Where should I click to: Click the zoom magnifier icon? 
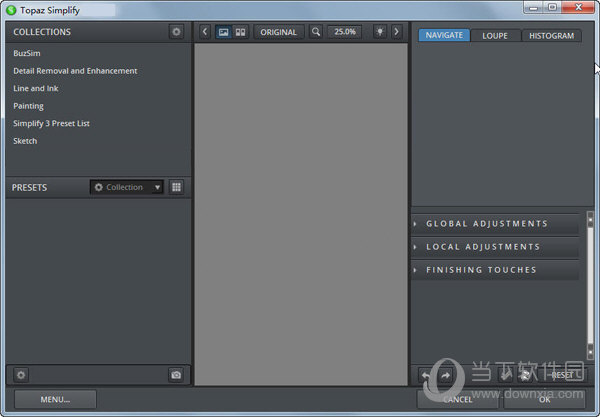316,32
